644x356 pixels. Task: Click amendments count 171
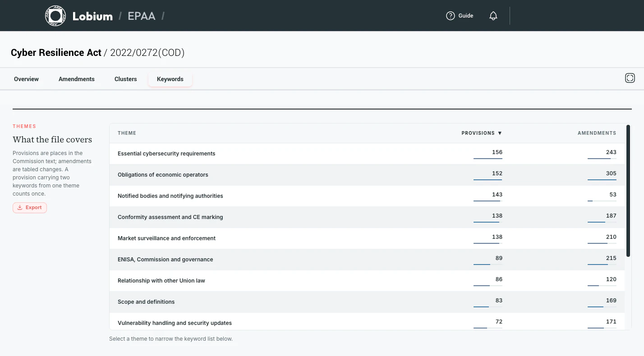(x=611, y=322)
